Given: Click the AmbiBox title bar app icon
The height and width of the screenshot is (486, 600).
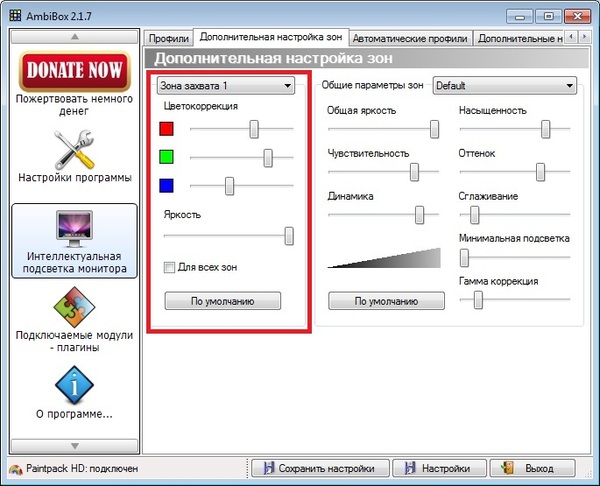Looking at the screenshot, I should [x=15, y=16].
